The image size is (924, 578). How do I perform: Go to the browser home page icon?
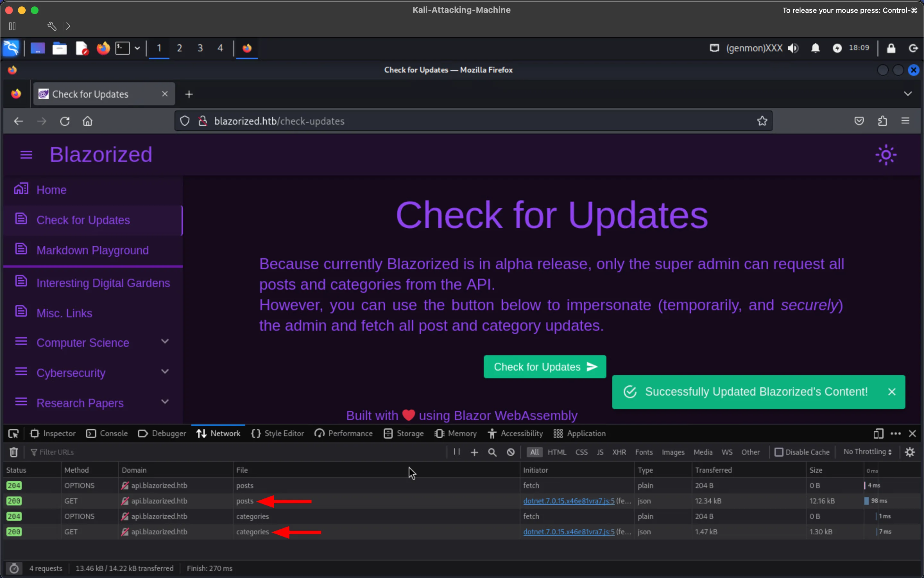tap(88, 121)
